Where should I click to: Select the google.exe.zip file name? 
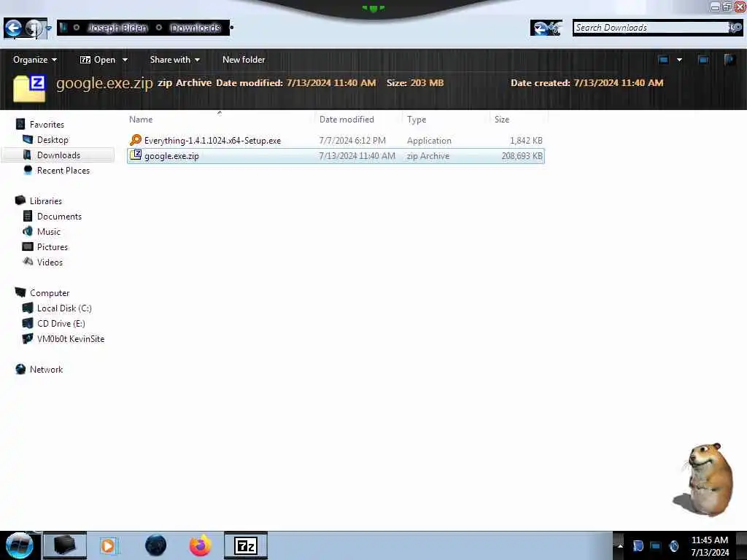171,156
